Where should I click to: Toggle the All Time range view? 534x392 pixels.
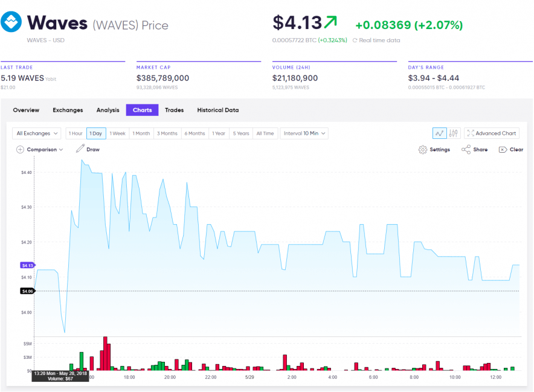coord(265,133)
